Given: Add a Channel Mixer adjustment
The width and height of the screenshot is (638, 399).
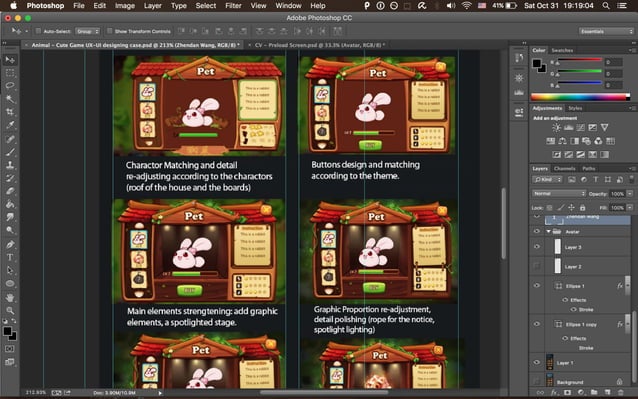Looking at the screenshot, I should click(x=599, y=141).
